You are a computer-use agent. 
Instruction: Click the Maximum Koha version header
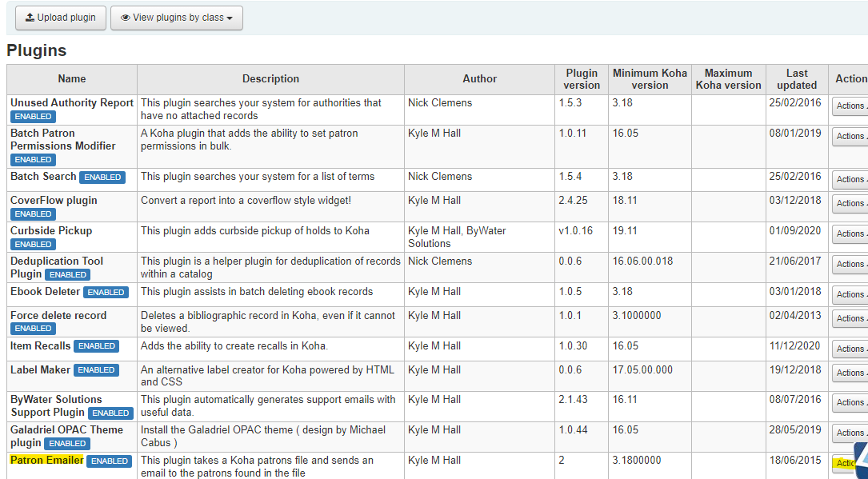pyautogui.click(x=729, y=79)
